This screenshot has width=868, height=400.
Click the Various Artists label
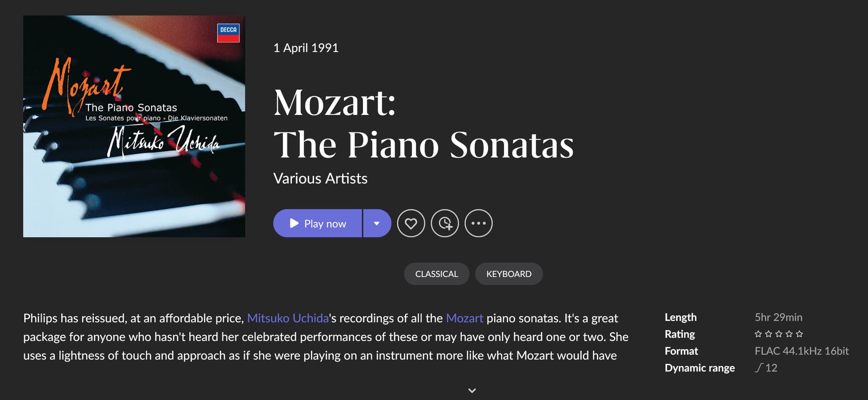(320, 179)
